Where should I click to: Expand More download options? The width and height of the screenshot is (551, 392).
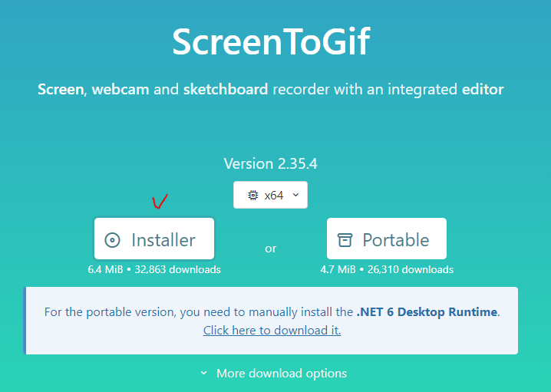click(273, 373)
